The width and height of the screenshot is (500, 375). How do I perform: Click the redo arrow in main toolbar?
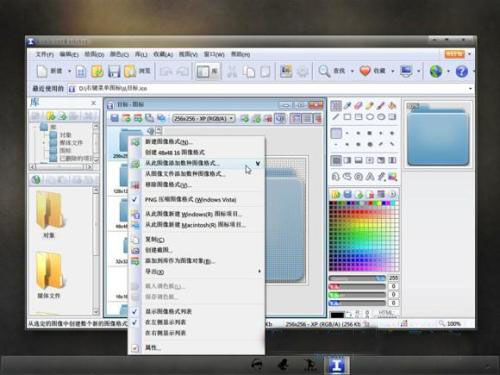pos(182,71)
